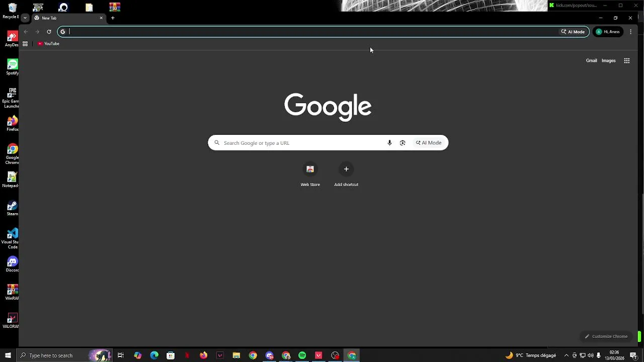This screenshot has width=644, height=362.
Task: Open File Explorer from the taskbar
Action: (x=236, y=355)
